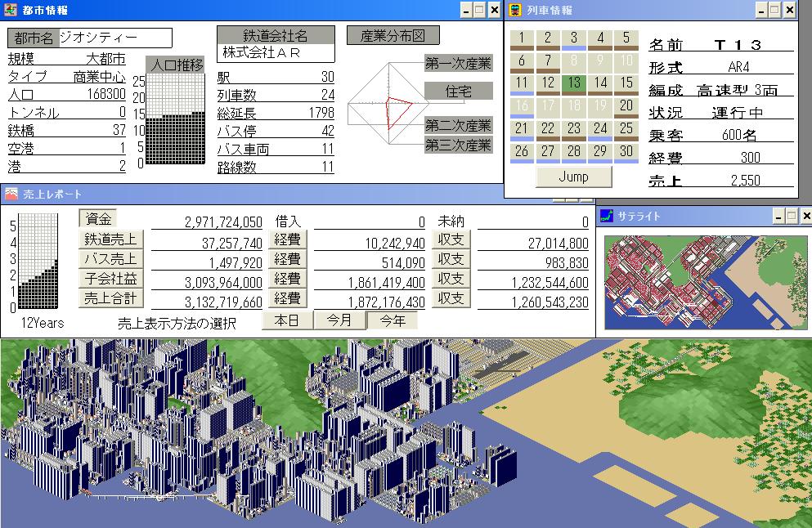Click the 第一次産業 label button
Viewport: 812px width, 528px height.
pos(458,64)
